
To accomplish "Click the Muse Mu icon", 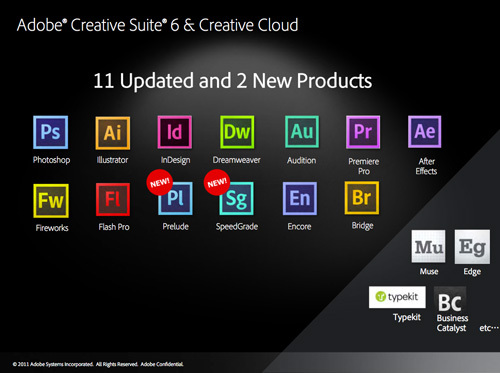I will pos(428,246).
